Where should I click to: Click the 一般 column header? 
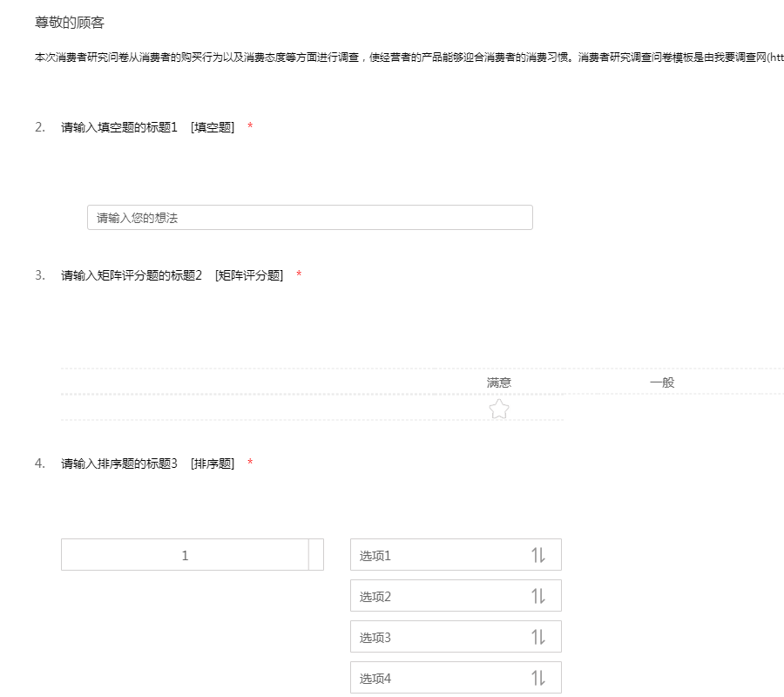[x=662, y=382]
